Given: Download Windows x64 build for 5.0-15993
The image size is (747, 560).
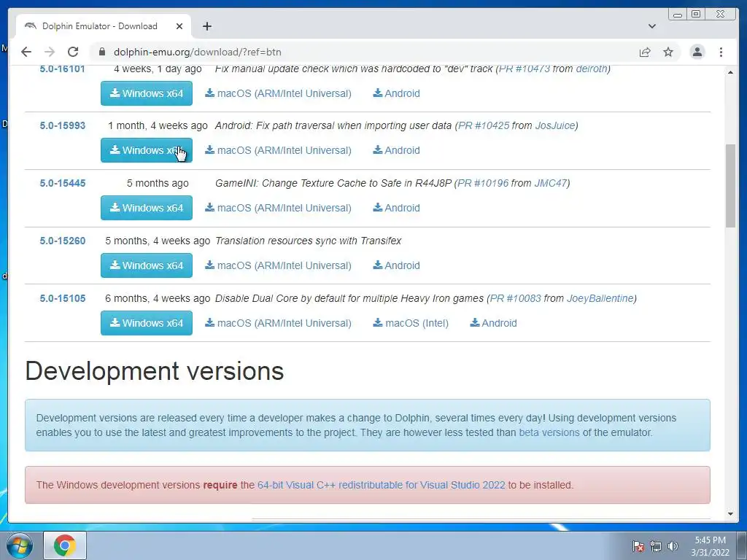Looking at the screenshot, I should click(x=146, y=150).
